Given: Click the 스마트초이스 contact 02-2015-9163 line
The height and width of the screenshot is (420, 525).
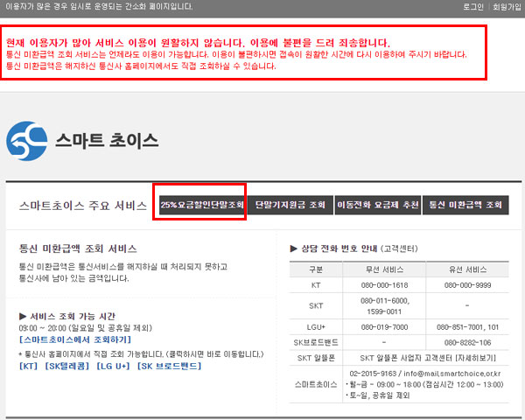Looking at the screenshot, I should pyautogui.click(x=425, y=374).
